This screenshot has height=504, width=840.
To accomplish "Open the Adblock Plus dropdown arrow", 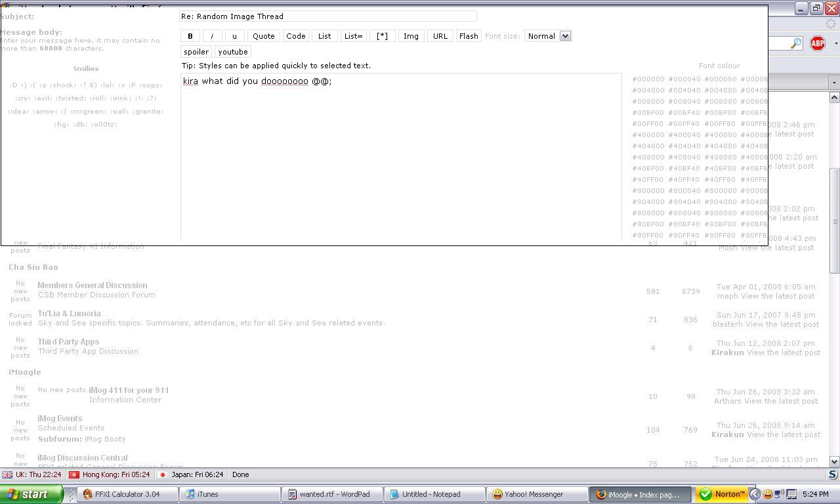I will tap(835, 43).
